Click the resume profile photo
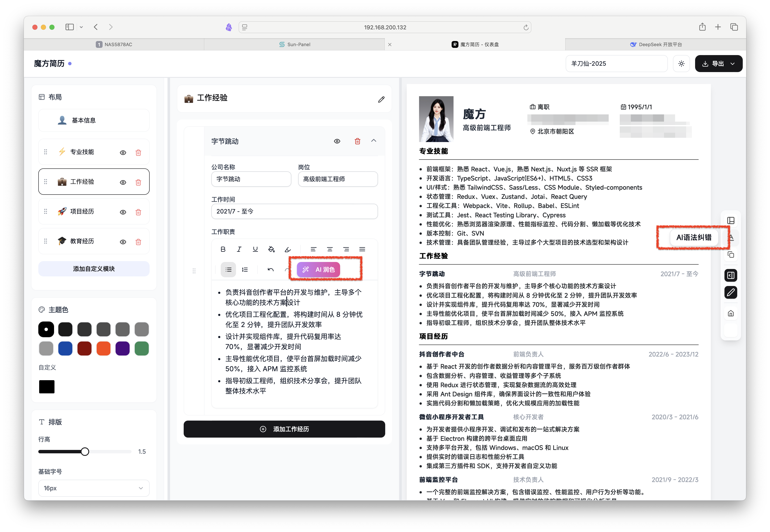 (x=436, y=119)
